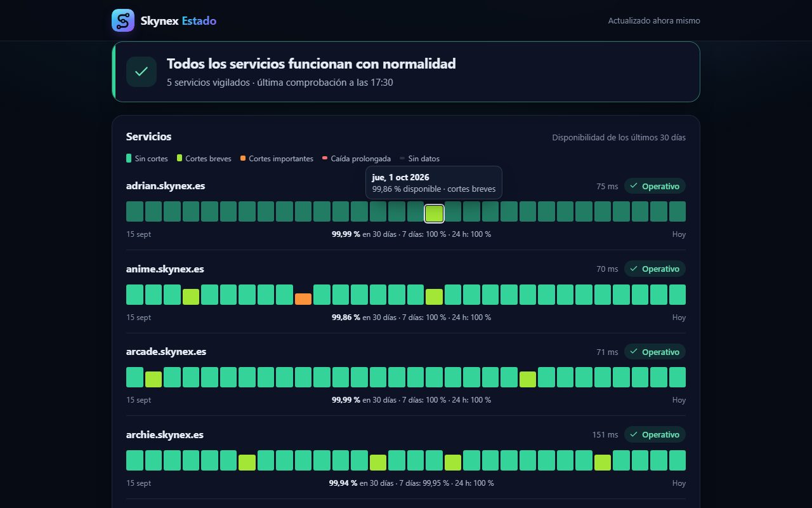Click the green 'Sin cortes' legend swatch
The height and width of the screenshot is (508, 812).
129,158
